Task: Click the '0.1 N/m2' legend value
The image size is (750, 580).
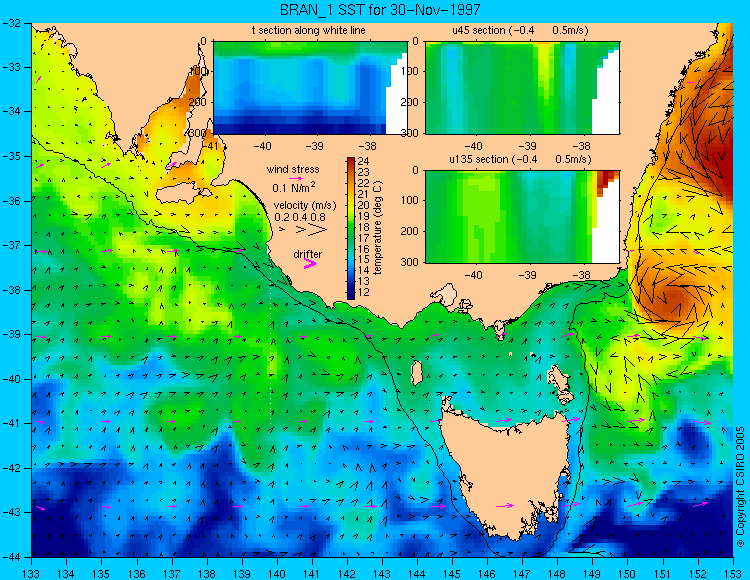Action: point(294,187)
